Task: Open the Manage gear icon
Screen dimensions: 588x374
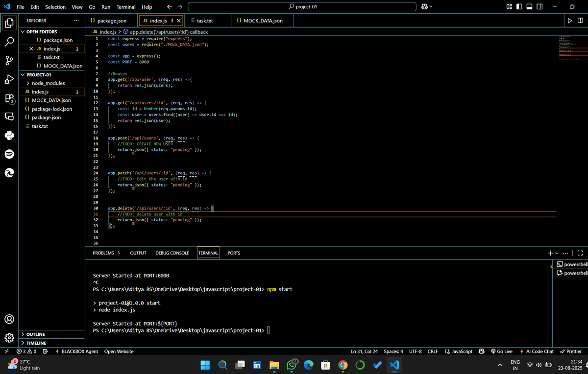Action: pos(9,338)
